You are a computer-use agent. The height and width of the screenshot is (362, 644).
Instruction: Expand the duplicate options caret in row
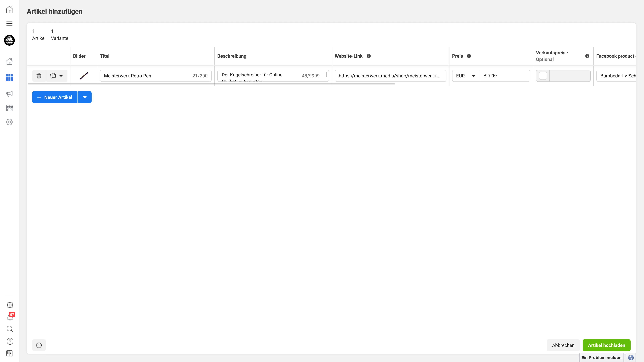(61, 76)
